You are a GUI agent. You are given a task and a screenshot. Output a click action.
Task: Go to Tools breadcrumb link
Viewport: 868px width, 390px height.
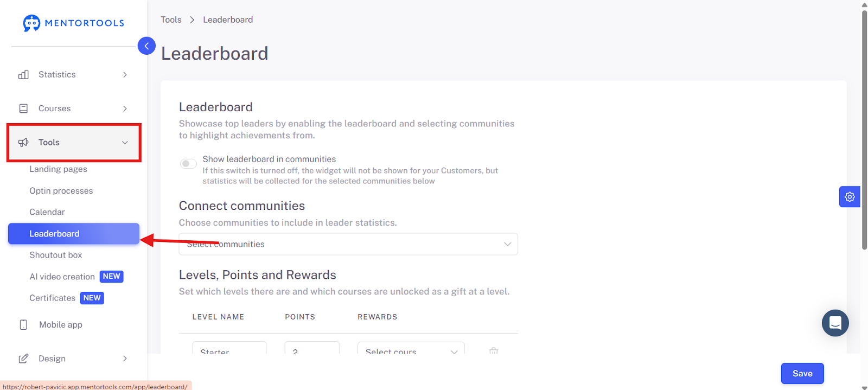[171, 20]
